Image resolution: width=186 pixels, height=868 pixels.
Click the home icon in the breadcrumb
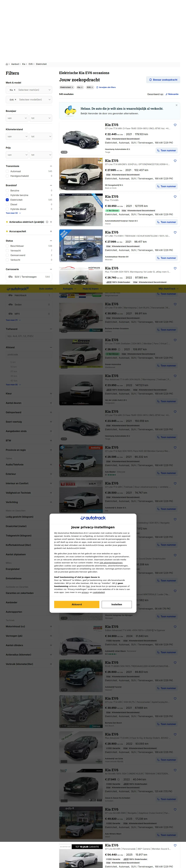7,64
